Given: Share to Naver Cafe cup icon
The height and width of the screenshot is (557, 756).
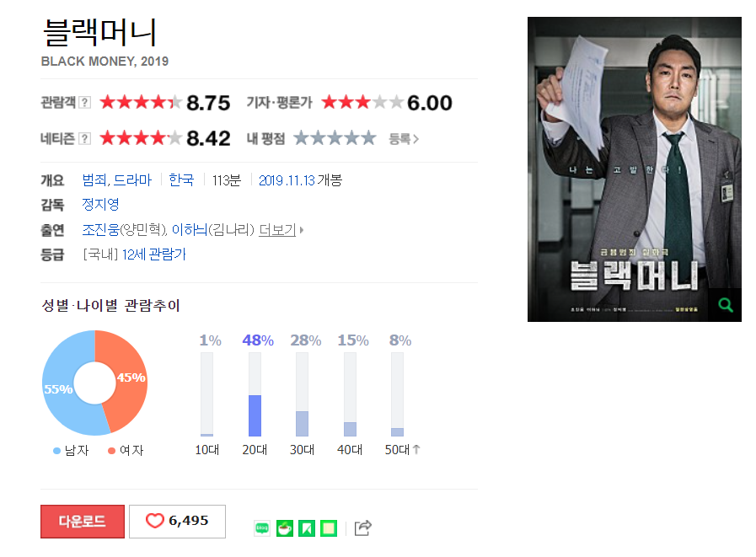Looking at the screenshot, I should (285, 528).
